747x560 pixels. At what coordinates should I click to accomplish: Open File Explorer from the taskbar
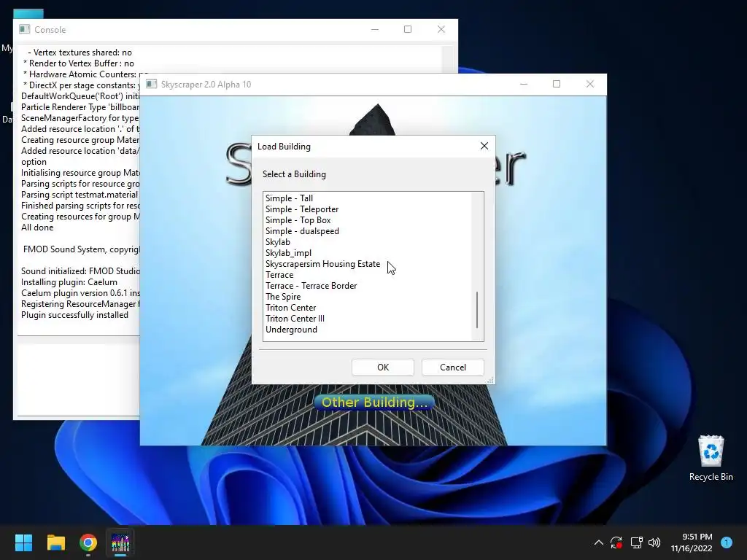pos(55,542)
